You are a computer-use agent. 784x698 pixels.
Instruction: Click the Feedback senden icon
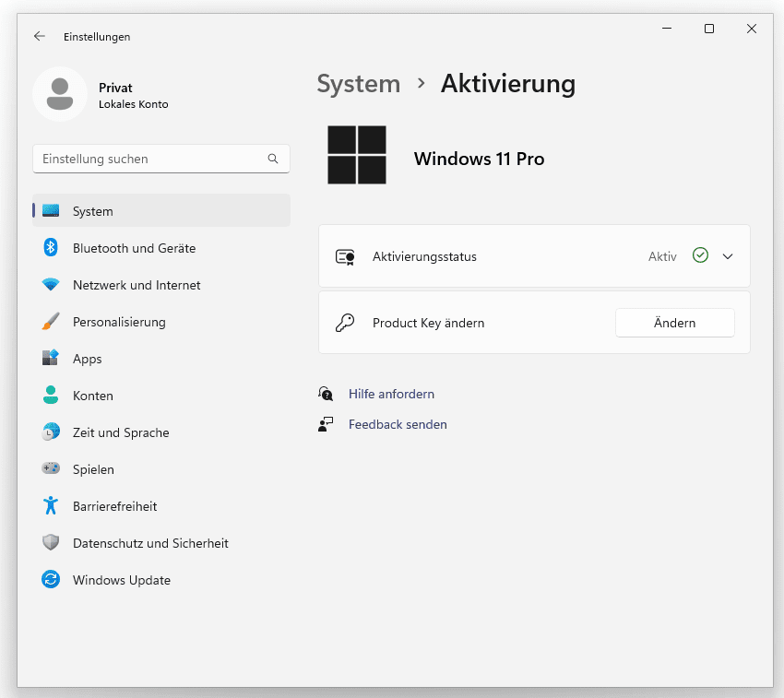click(326, 424)
